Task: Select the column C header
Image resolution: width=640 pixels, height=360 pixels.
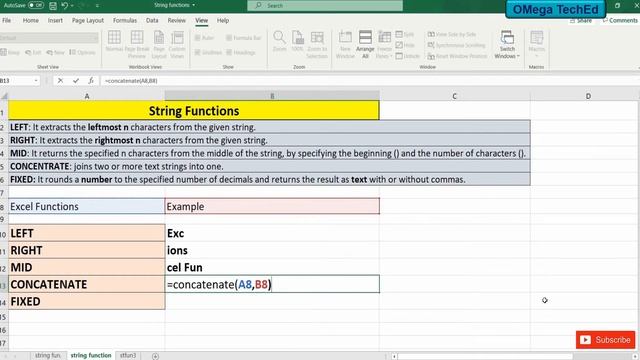Action: 454,96
